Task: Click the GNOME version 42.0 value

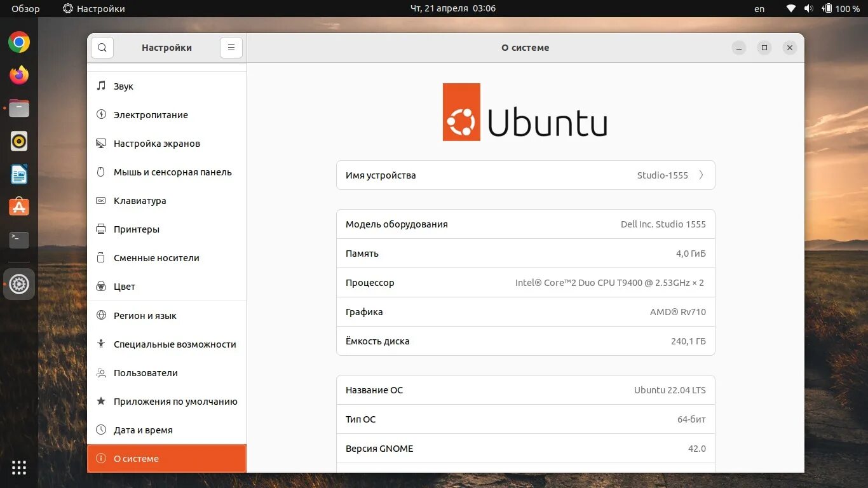Action: pos(697,449)
